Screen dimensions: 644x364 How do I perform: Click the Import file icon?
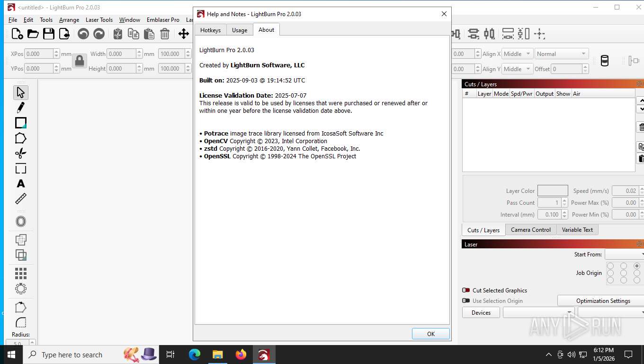[64, 34]
